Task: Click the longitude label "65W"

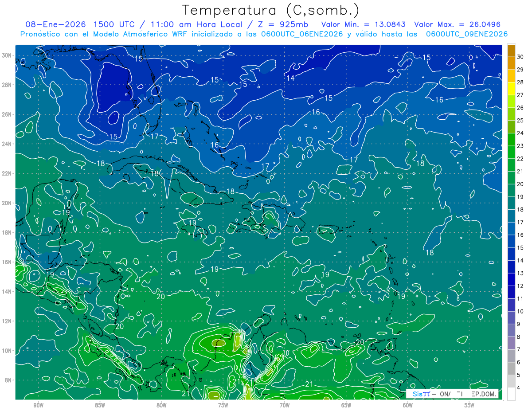Action: 346,405
